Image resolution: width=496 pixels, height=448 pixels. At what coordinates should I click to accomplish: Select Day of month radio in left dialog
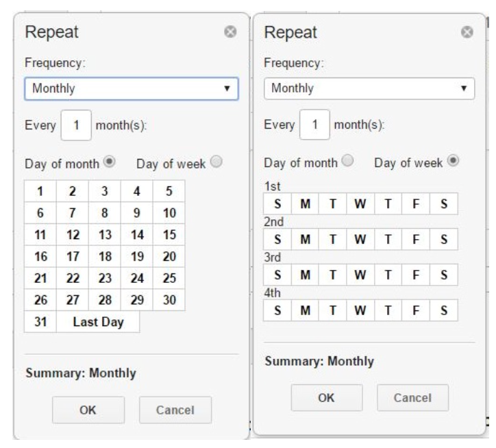point(108,162)
